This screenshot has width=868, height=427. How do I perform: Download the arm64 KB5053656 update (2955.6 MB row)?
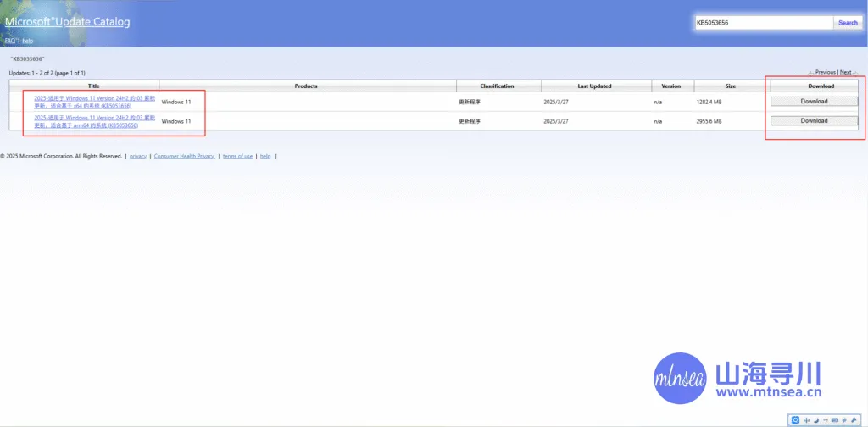pos(814,121)
